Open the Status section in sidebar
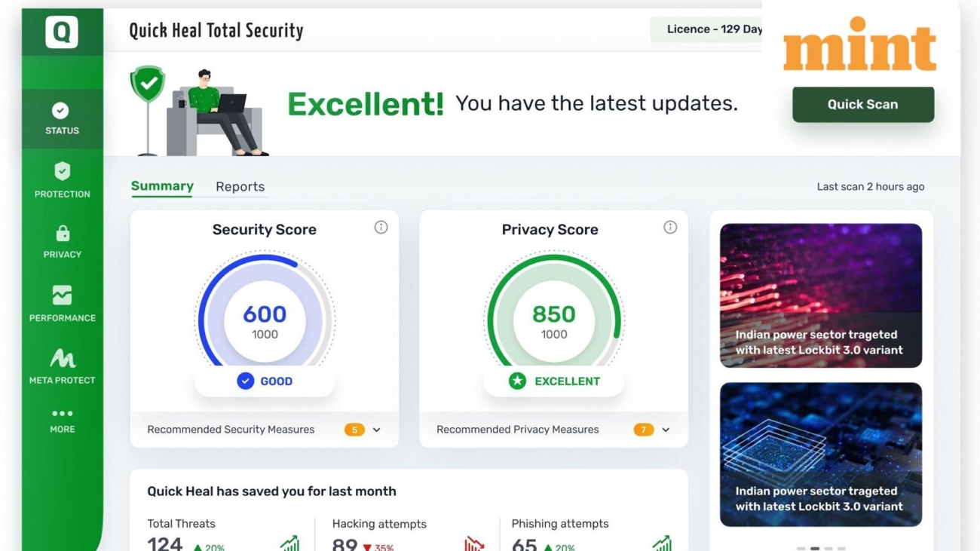This screenshot has width=980, height=551. tap(62, 119)
